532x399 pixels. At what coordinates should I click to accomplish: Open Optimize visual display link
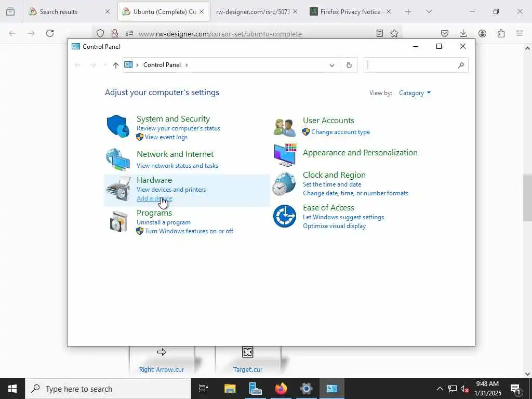[x=334, y=226]
